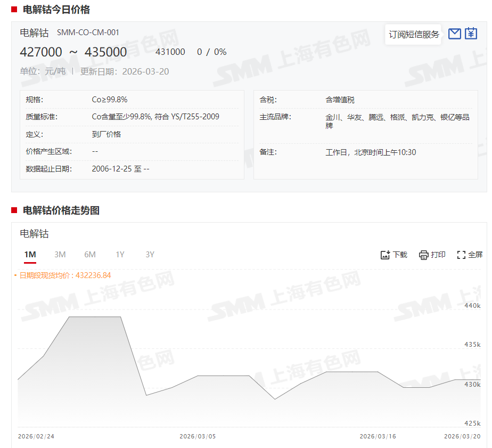Viewport: 492px width, 448px height.
Task: Select the 1M time range tab
Action: pos(30,255)
